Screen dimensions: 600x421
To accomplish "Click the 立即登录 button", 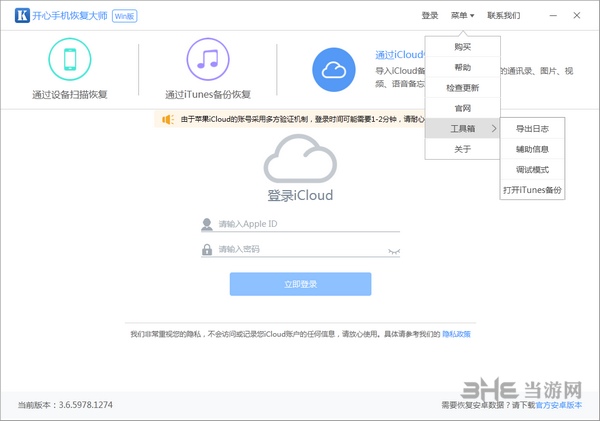I will [300, 284].
